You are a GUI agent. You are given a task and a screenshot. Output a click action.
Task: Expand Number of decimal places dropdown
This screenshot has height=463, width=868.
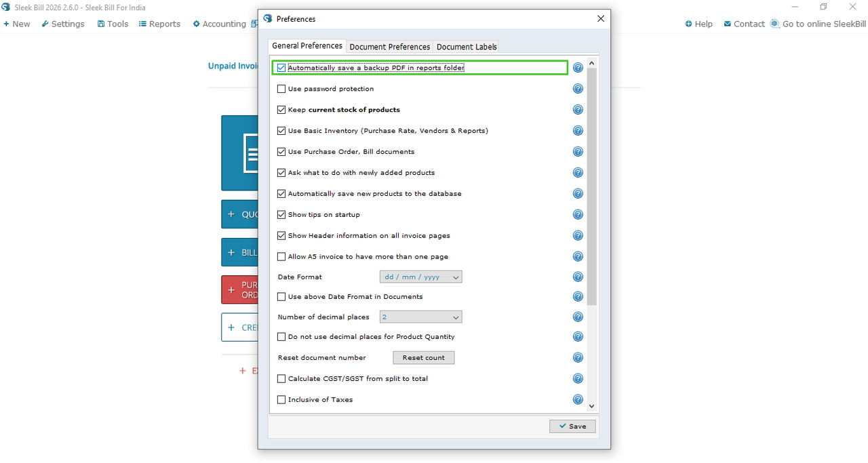[420, 317]
